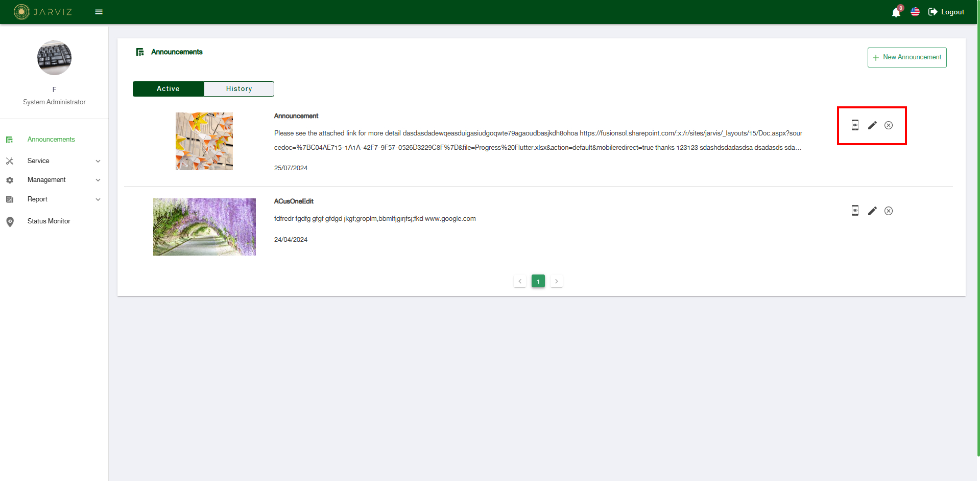Open the notification bell
The image size is (980, 481).
[x=896, y=12]
